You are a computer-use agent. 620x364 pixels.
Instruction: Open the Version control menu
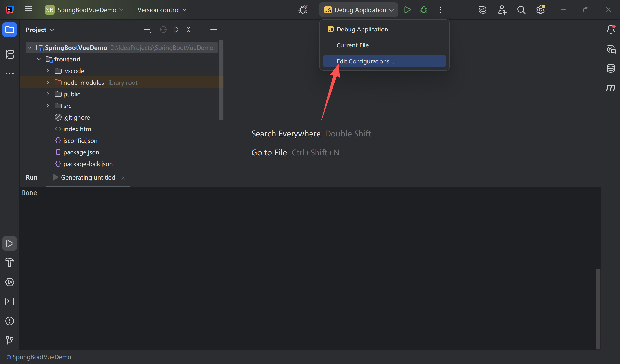pyautogui.click(x=162, y=10)
